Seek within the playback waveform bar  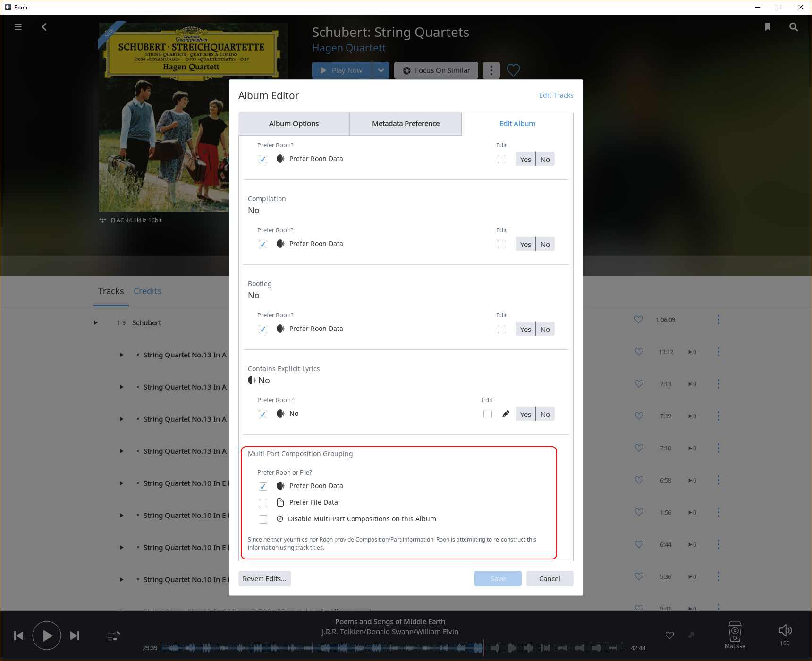(x=393, y=648)
